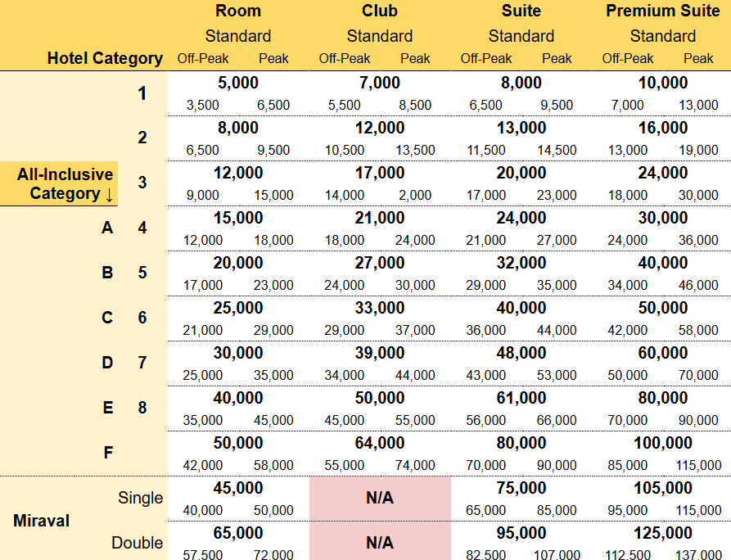The width and height of the screenshot is (731, 560).
Task: Click the Hotel Category header cell
Action: click(x=105, y=58)
